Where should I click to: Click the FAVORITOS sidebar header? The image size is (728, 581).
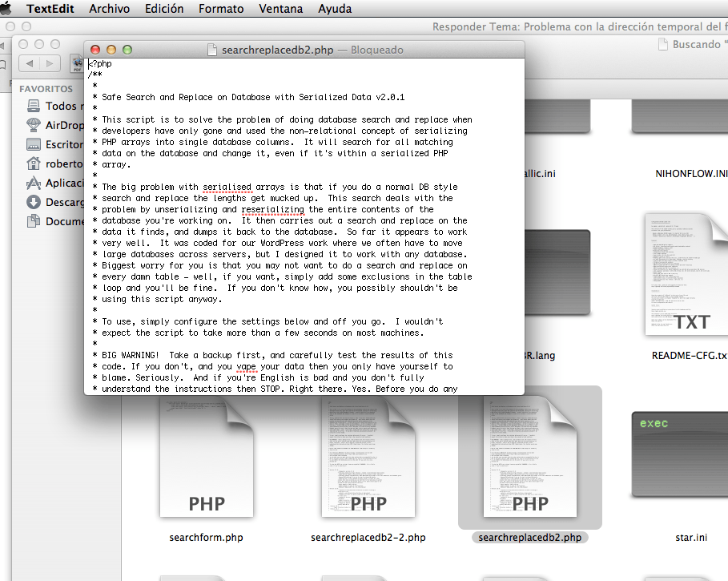[46, 89]
